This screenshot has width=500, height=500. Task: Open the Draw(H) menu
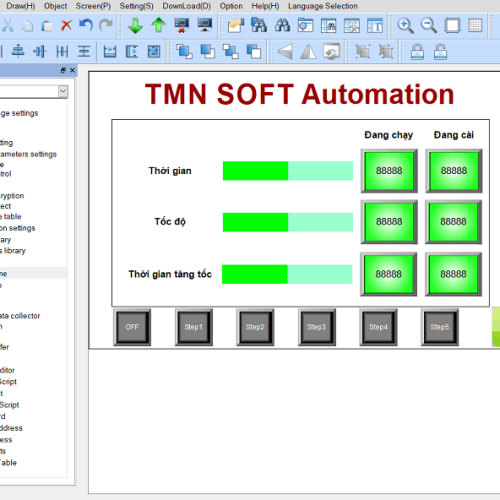point(21,6)
